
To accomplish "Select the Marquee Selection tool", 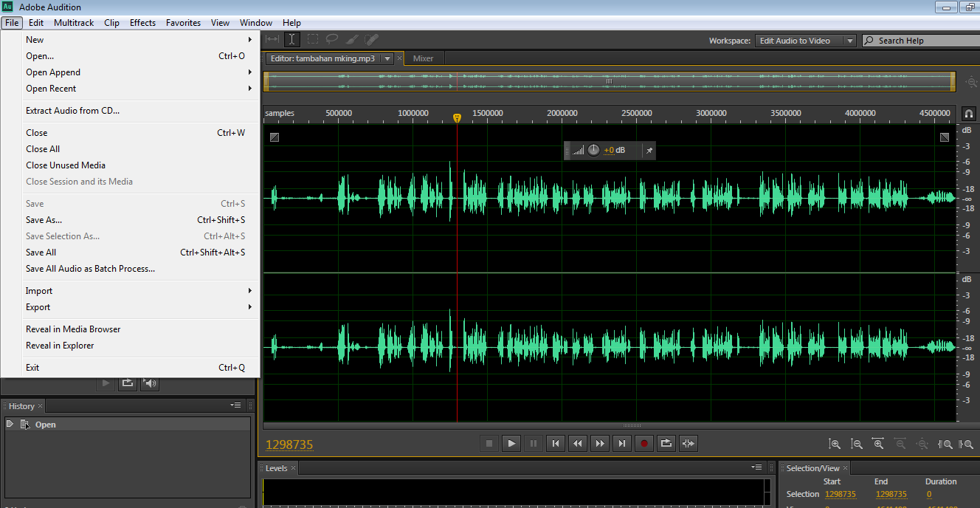I will pyautogui.click(x=311, y=39).
